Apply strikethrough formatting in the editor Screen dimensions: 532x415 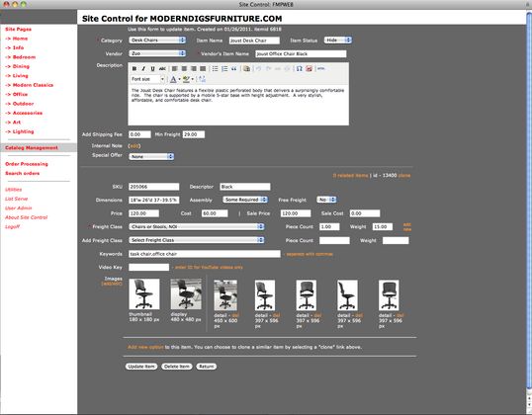click(162, 69)
